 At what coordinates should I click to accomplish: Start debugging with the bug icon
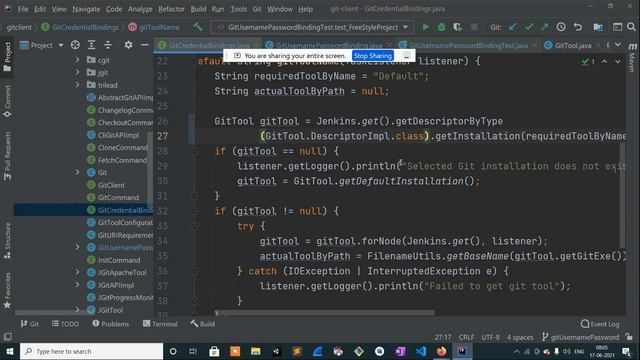(x=441, y=27)
